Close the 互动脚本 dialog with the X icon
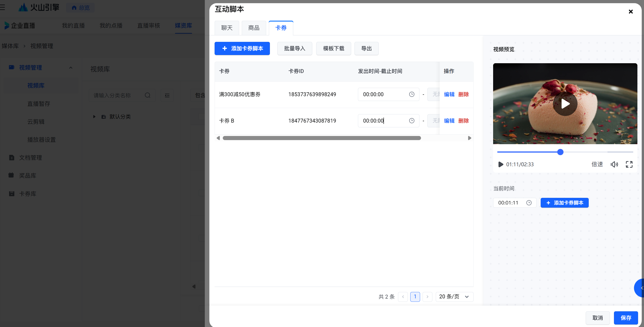The height and width of the screenshot is (327, 644). click(631, 12)
